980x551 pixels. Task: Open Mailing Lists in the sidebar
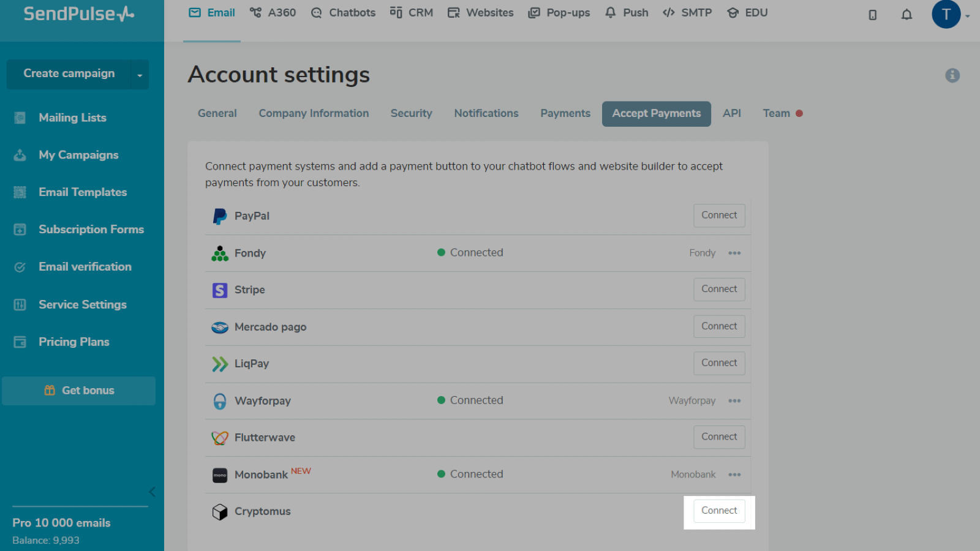point(72,118)
